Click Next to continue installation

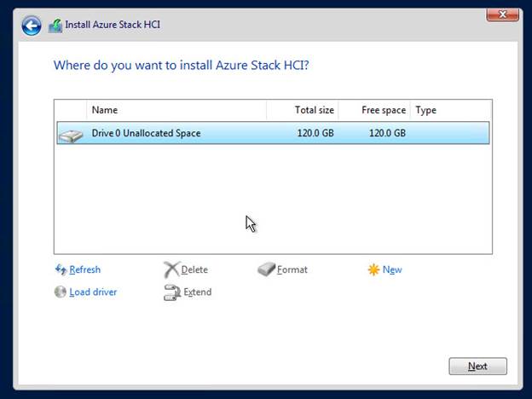477,366
